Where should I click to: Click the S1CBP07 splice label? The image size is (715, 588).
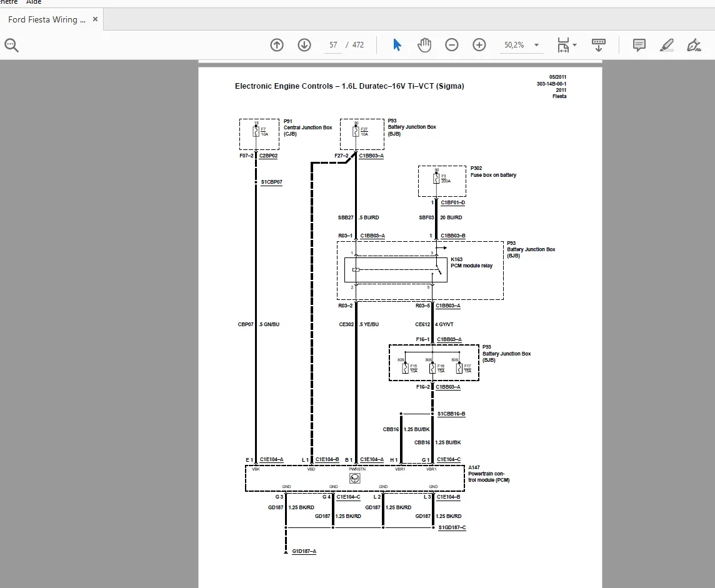click(x=272, y=182)
